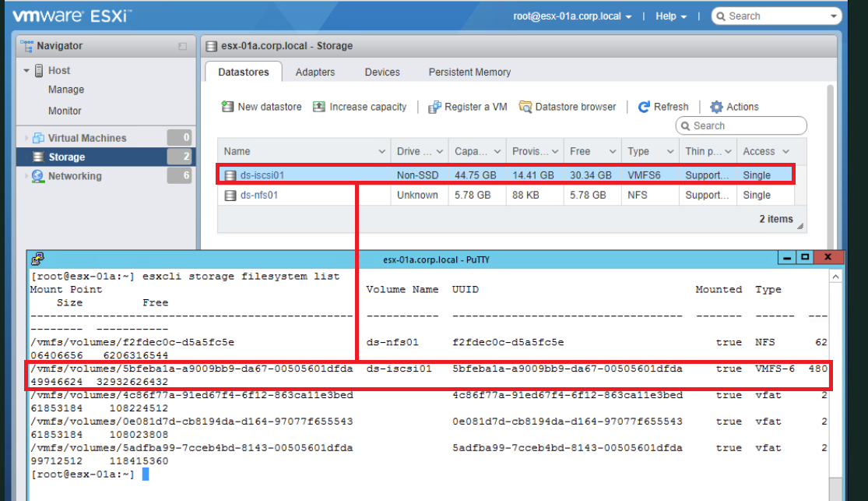Click the Actions gear icon
The width and height of the screenshot is (868, 501).
(716, 107)
